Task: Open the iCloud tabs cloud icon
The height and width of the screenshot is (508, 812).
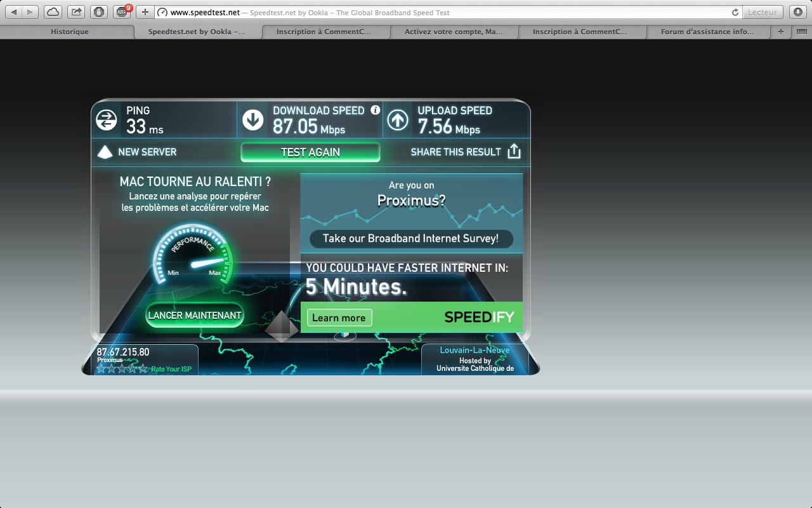Action: 53,12
